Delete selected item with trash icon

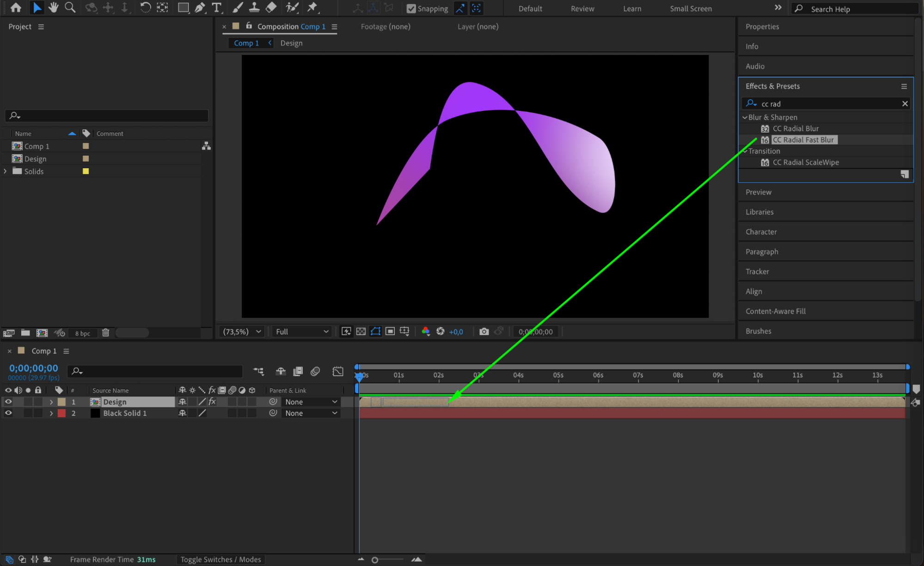[x=105, y=333]
